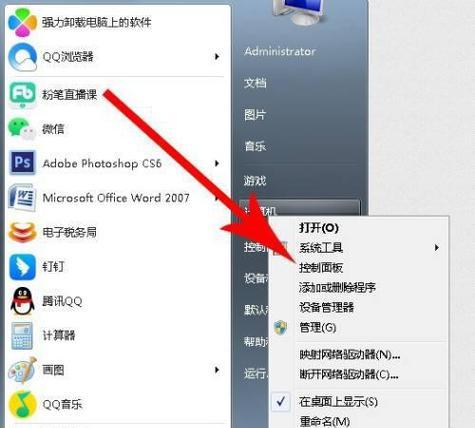Click 管理(G) with shield icon

[318, 327]
